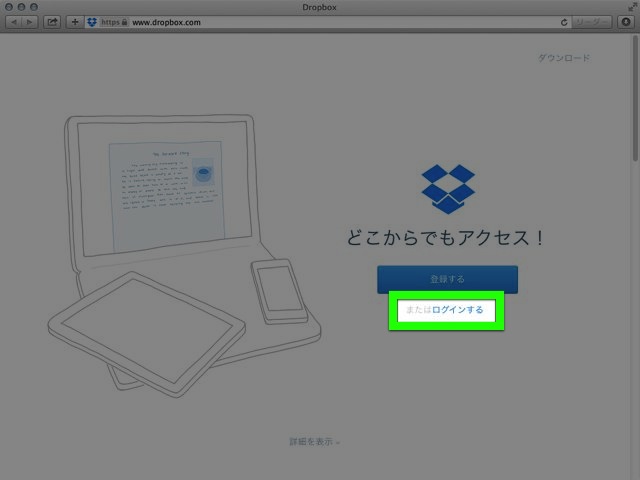This screenshot has width=640, height=480.
Task: Click the ログインする login link
Action: [x=457, y=310]
